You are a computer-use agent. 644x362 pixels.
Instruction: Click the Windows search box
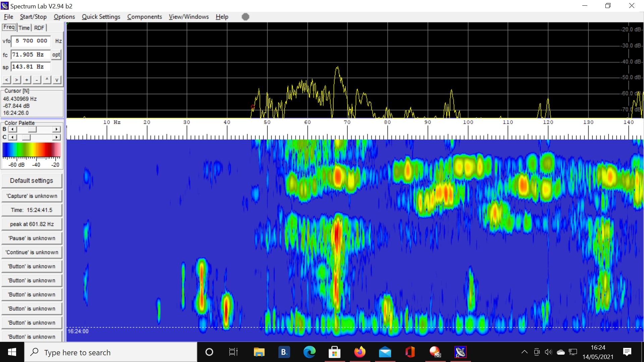111,352
